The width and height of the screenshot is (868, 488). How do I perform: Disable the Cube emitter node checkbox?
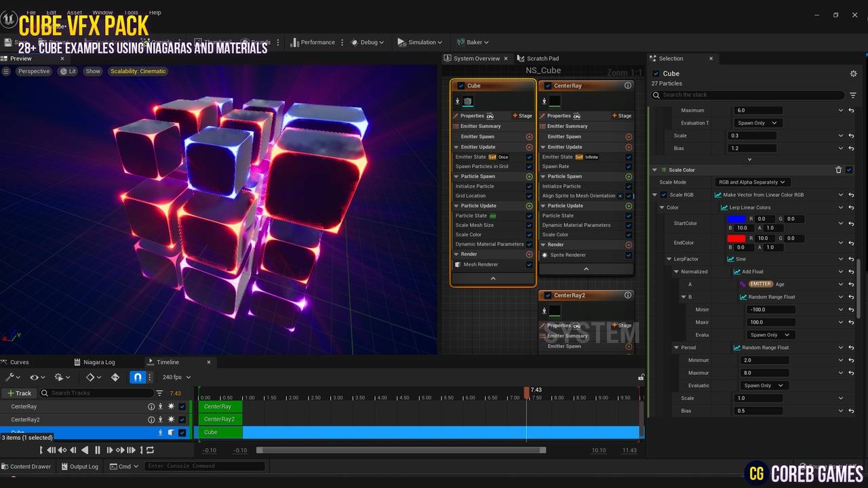[461, 86]
